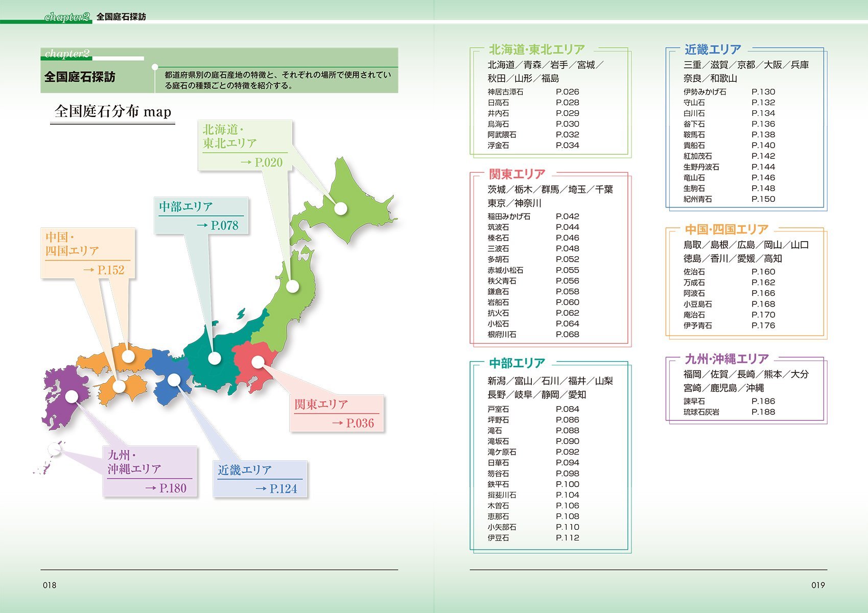Click the 阿波石 entry
Image resolution: width=868 pixels, height=613 pixels.
click(730, 293)
